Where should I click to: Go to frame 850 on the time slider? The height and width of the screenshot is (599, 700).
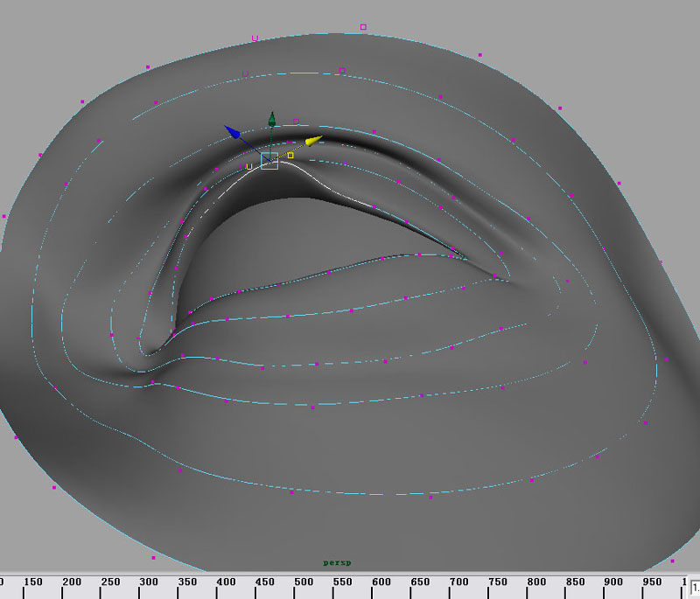[575, 582]
